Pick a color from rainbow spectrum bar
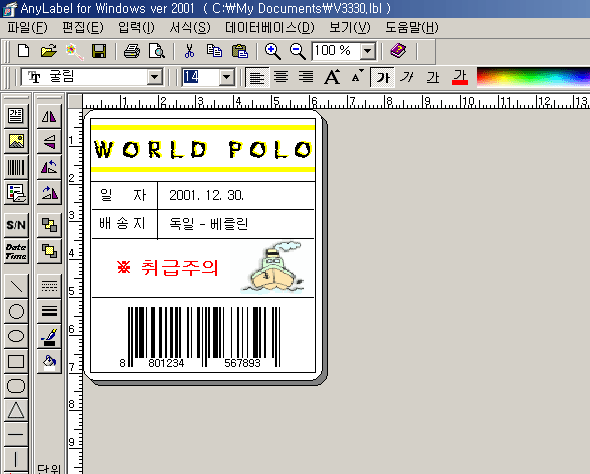590x474 pixels. pyautogui.click(x=533, y=77)
